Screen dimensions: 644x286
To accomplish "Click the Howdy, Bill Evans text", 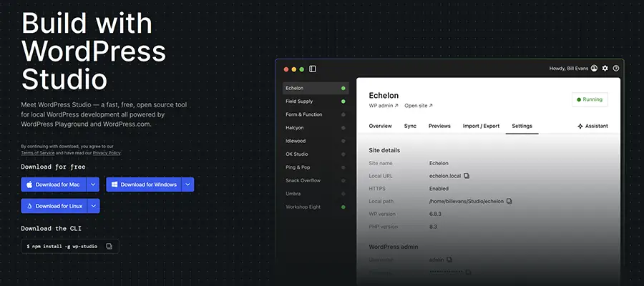I will pos(569,69).
